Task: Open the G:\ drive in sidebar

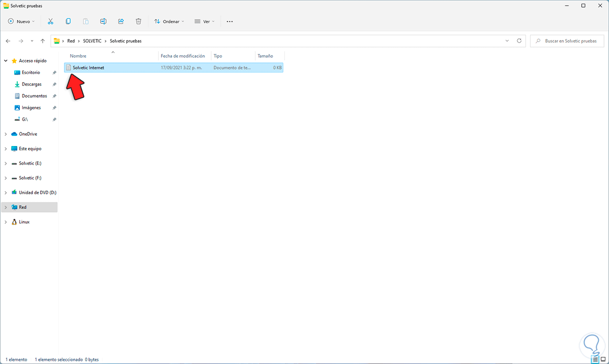Action: point(25,119)
